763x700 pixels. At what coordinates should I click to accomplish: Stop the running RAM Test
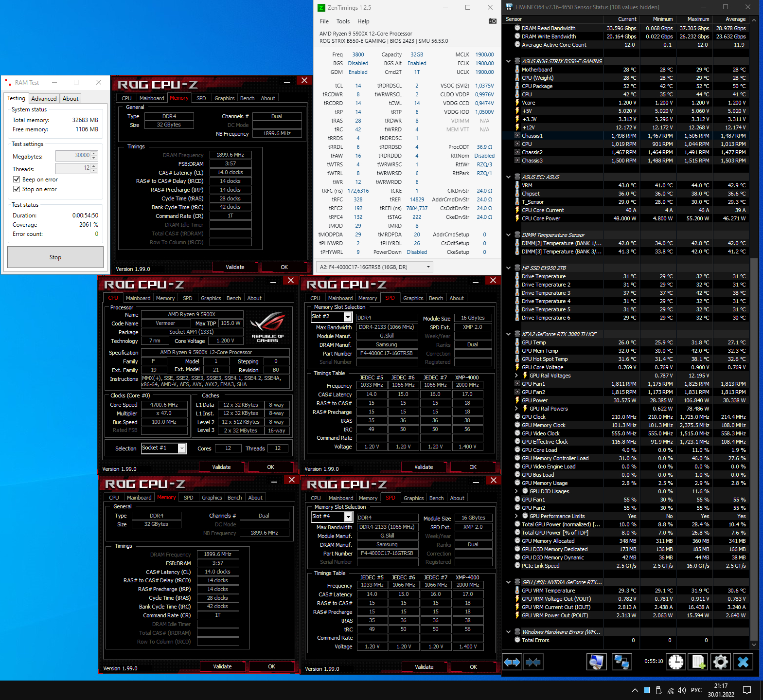pos(55,257)
